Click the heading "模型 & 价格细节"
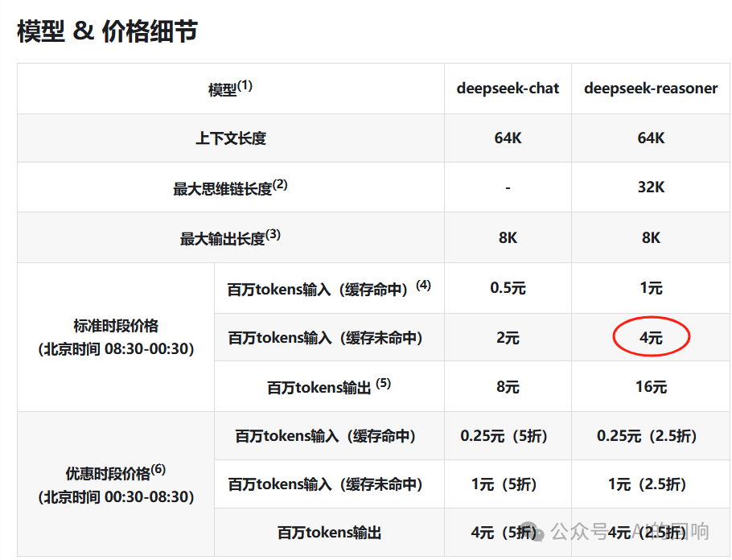 [107, 31]
